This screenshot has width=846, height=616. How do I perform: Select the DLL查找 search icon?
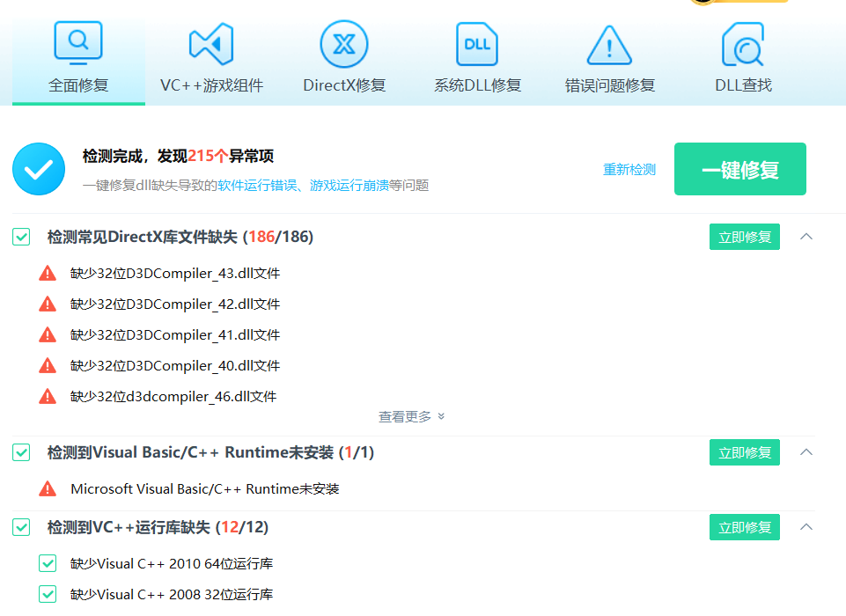pyautogui.click(x=742, y=44)
